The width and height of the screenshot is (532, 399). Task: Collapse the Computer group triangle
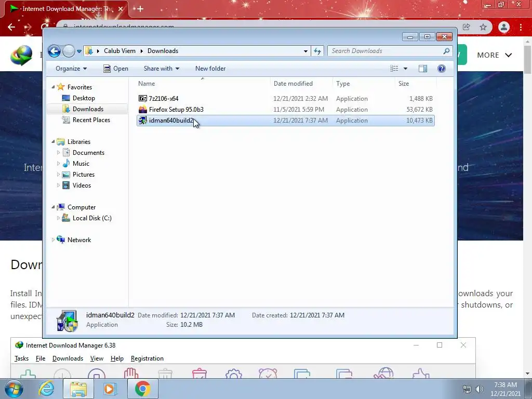tap(54, 207)
